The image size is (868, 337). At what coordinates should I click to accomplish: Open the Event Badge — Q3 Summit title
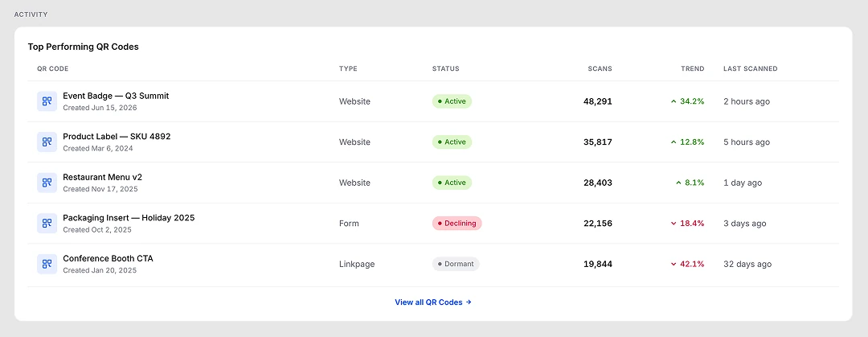[x=116, y=96]
